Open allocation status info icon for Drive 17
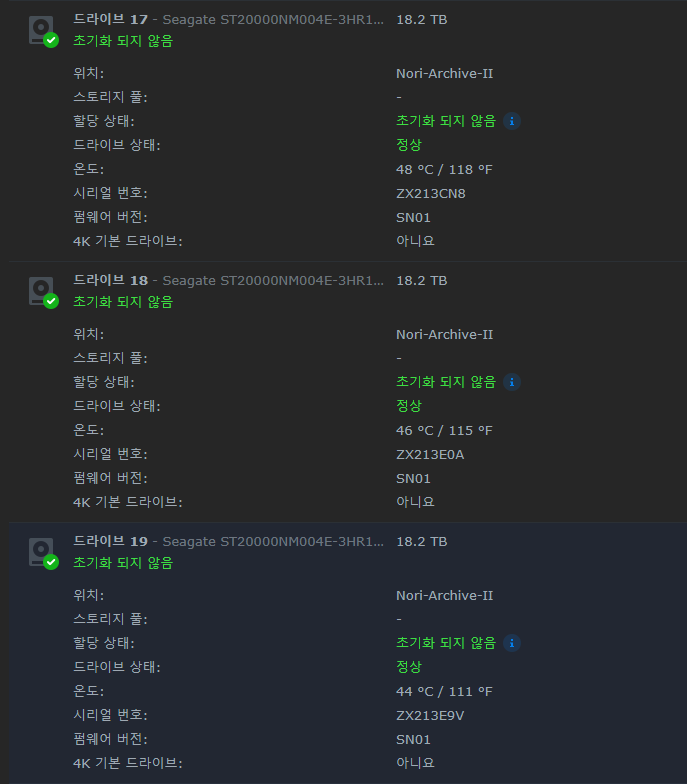Screen dimensions: 687x784 pos(512,121)
